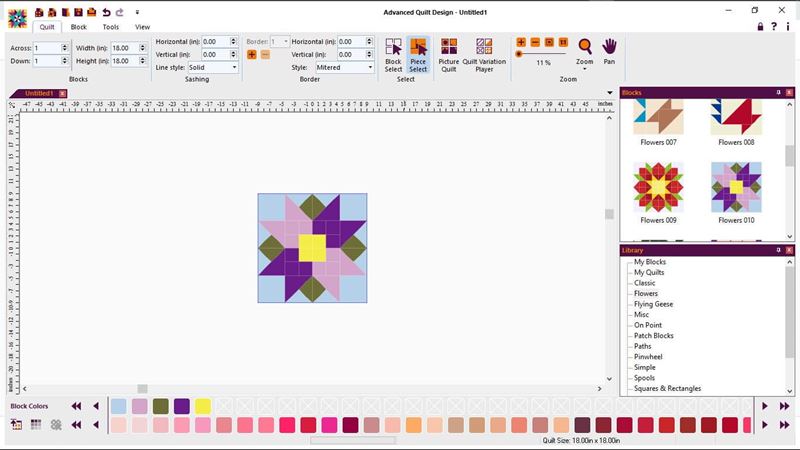Activate the Block Select tool
Viewport: 800px width, 450px height.
(x=393, y=55)
